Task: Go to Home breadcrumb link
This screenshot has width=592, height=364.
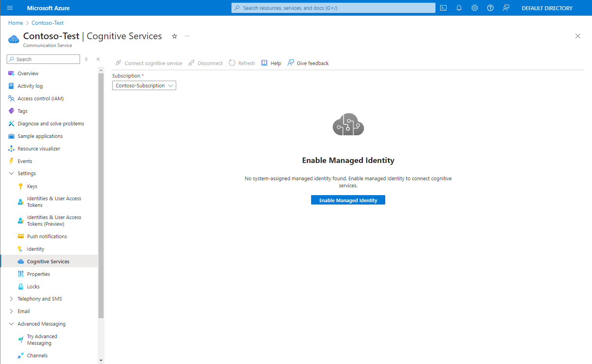Action: coord(16,23)
